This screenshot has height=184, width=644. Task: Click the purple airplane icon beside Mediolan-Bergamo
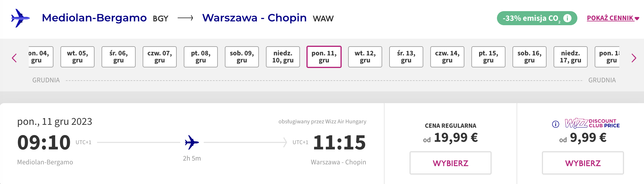pyautogui.click(x=20, y=18)
